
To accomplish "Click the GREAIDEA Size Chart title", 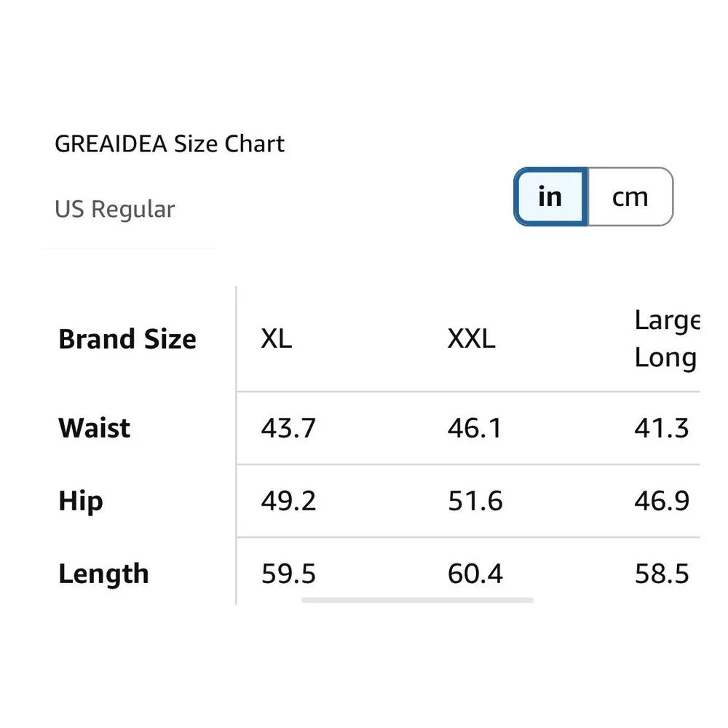I will 170,143.
